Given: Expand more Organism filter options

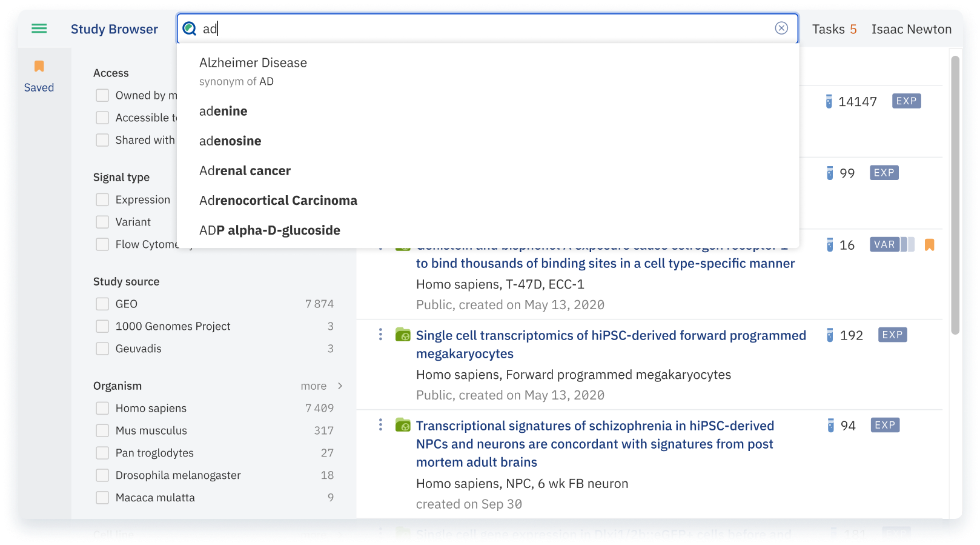Looking at the screenshot, I should click(322, 386).
